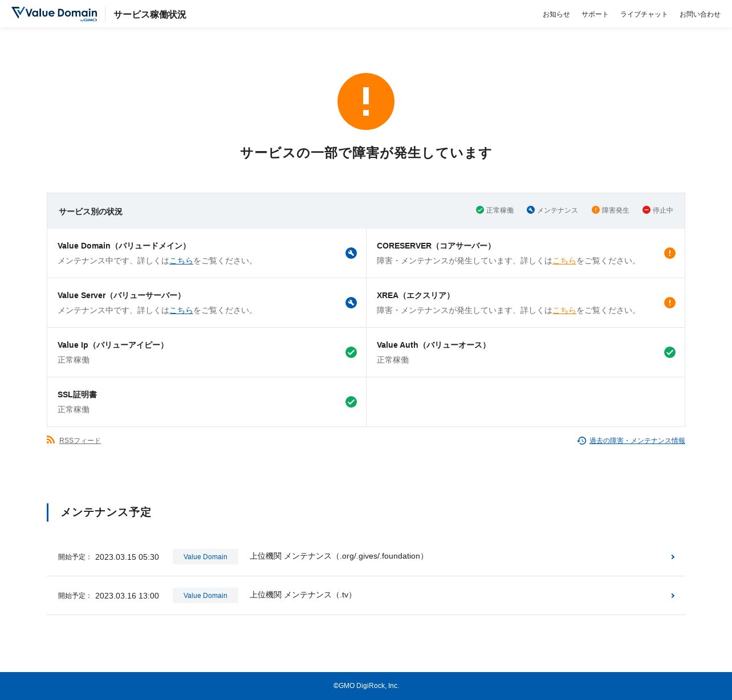Expand the 2023.03.15 maintenance entry chevron
The image size is (732, 700).
673,557
